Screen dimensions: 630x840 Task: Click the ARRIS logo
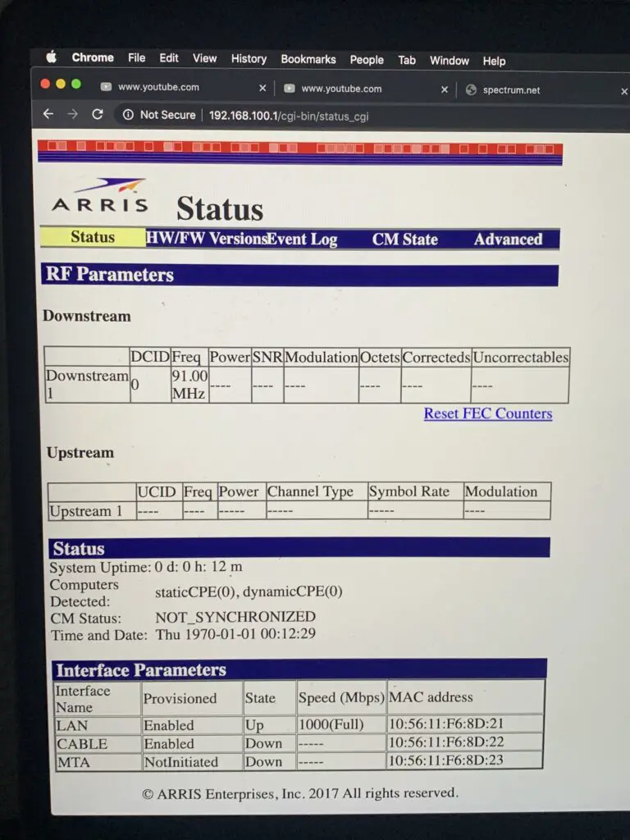click(x=99, y=197)
